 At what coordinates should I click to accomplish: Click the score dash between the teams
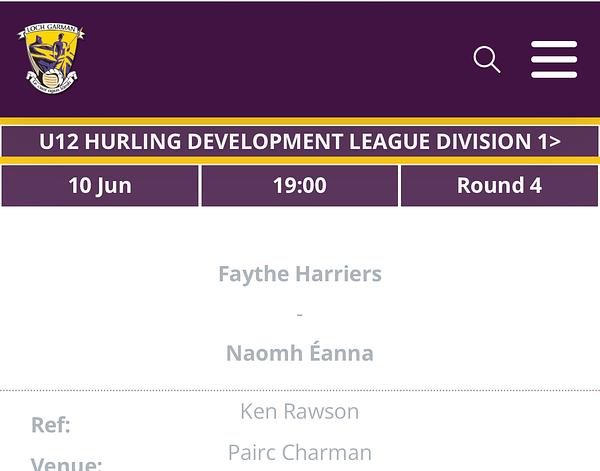coord(300,315)
